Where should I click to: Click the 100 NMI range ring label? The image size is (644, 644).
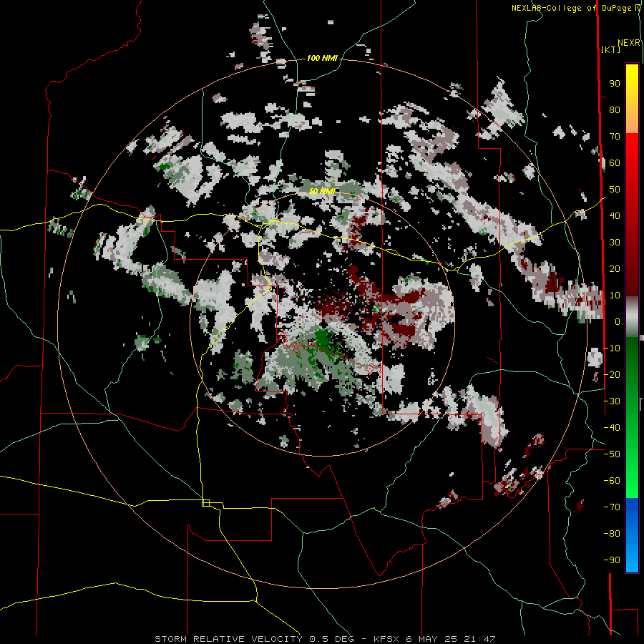pos(322,59)
